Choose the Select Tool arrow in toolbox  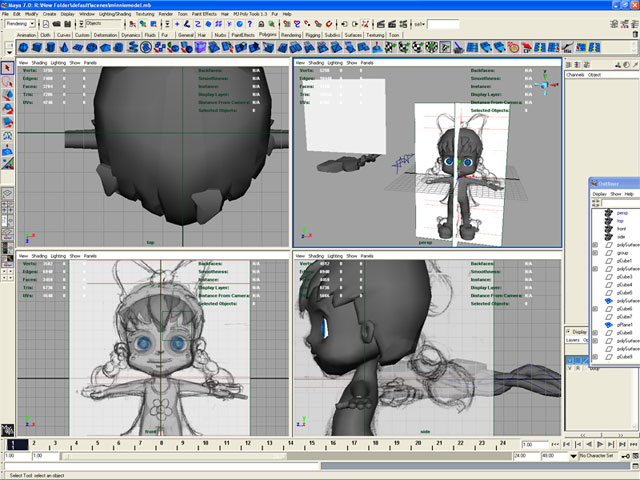(7, 68)
